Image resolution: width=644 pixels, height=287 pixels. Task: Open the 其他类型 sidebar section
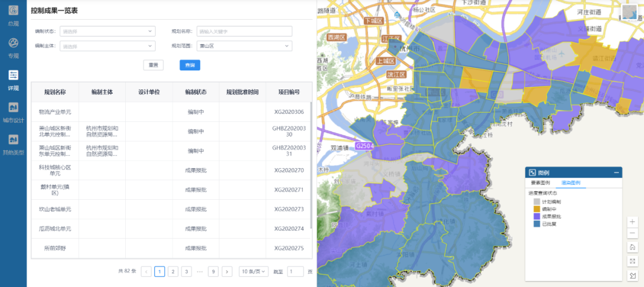(13, 145)
